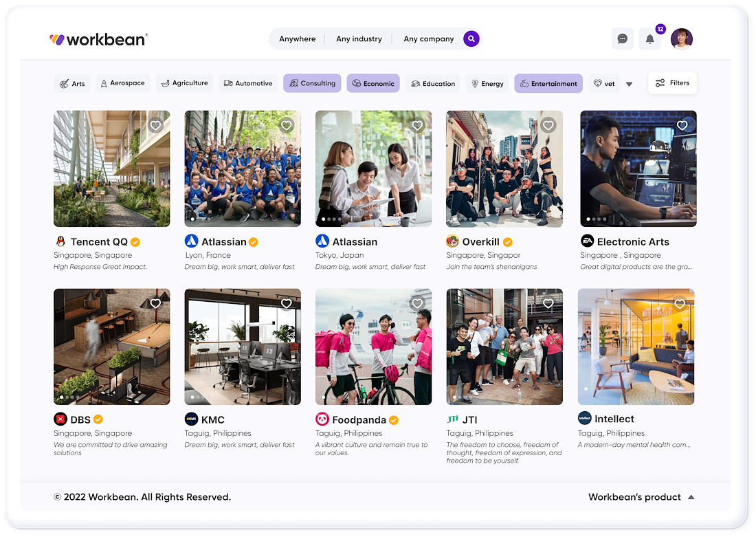
Task: Expand more industry categories arrow
Action: click(x=629, y=84)
